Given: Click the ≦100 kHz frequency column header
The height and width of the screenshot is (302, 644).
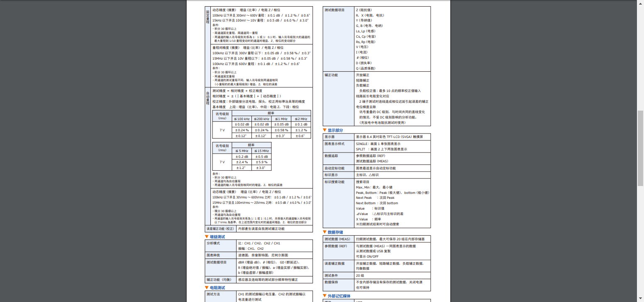Looking at the screenshot, I should [x=242, y=119].
